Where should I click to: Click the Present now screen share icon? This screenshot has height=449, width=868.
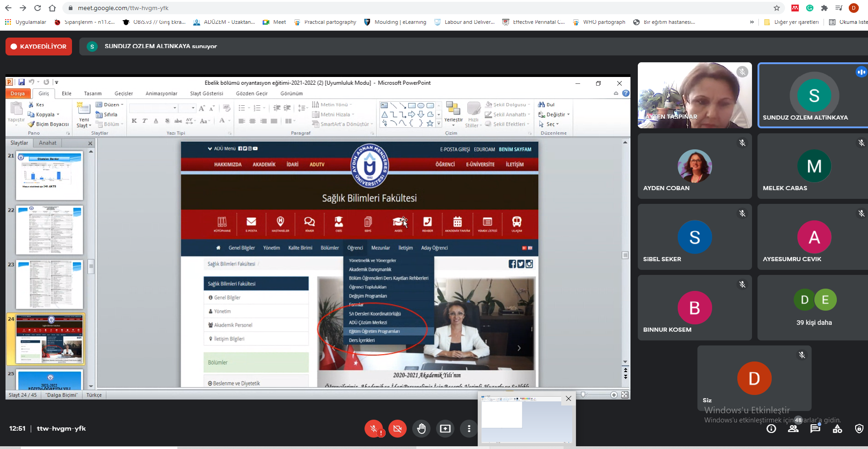click(x=445, y=429)
